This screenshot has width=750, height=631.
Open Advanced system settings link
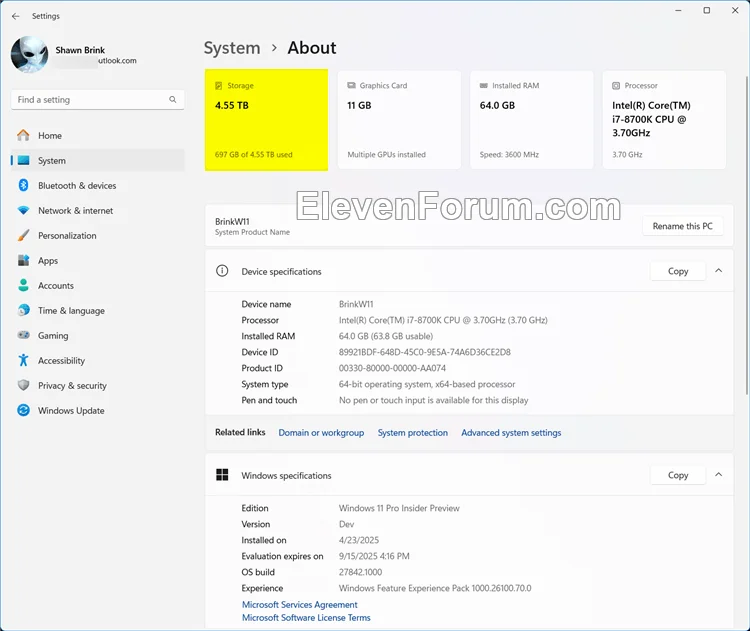point(511,433)
